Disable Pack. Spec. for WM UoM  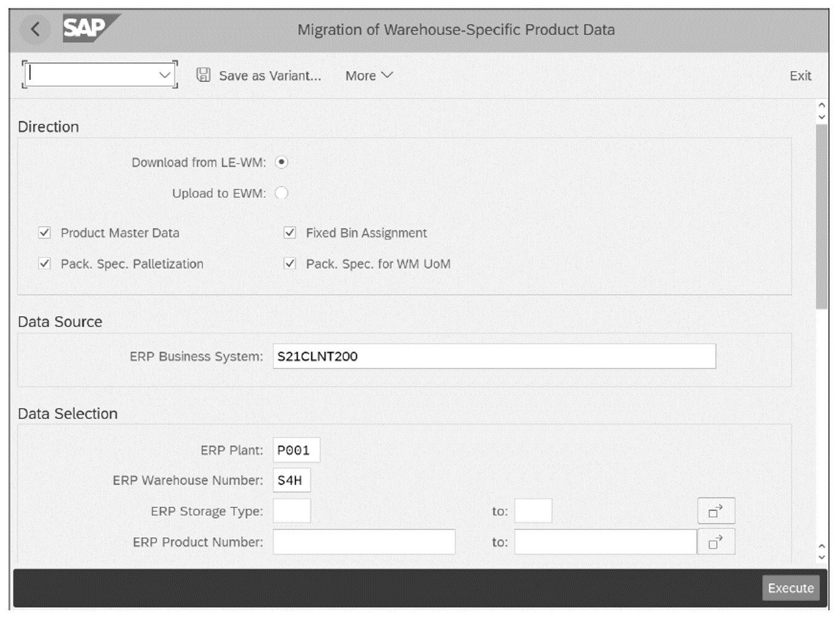click(x=289, y=264)
